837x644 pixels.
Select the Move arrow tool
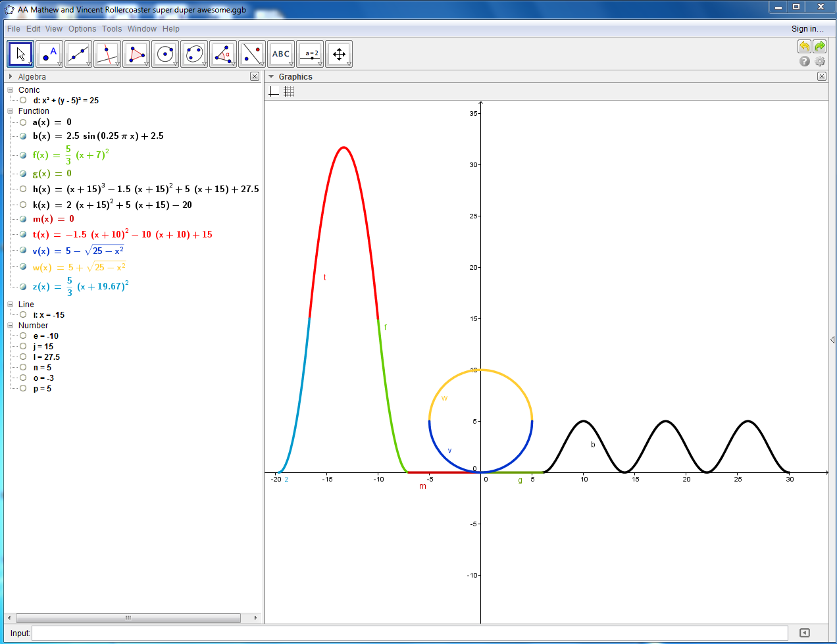pyautogui.click(x=20, y=54)
